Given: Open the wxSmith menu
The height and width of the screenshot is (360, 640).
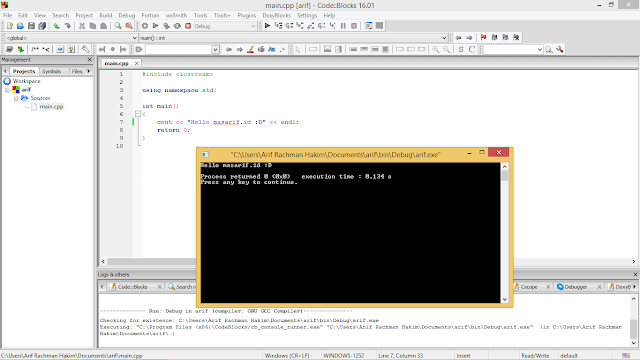Looking at the screenshot, I should tap(176, 15).
